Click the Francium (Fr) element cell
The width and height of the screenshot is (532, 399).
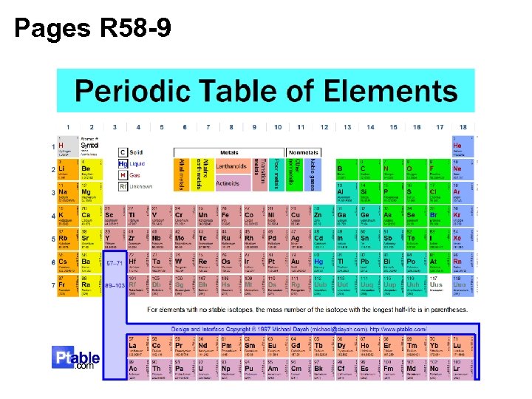tap(67, 286)
